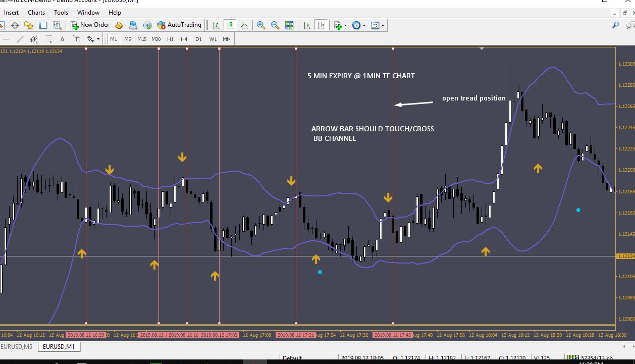Select the EURUSD,M1 chart tab
This screenshot has width=635, height=364.
click(x=59, y=346)
